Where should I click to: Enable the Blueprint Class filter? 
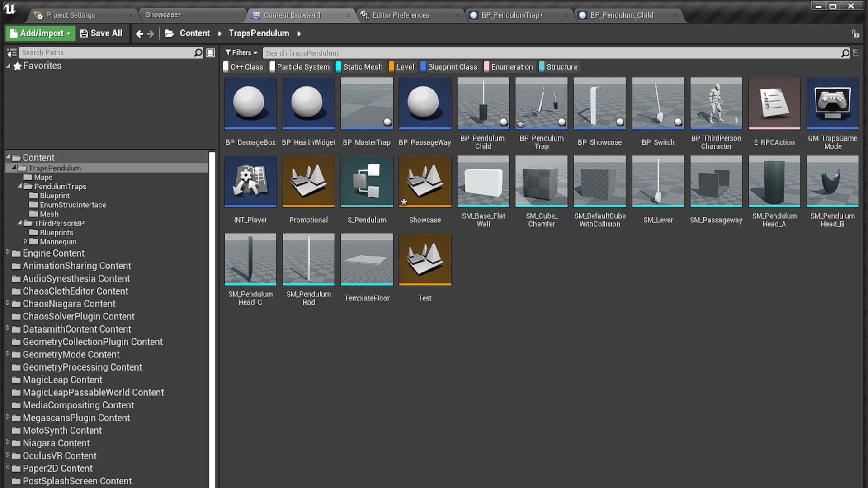click(448, 67)
